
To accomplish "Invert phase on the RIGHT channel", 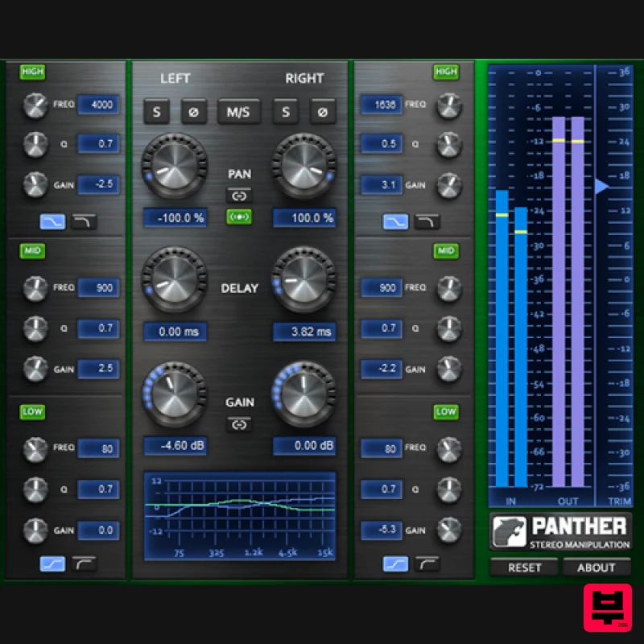I will point(324,112).
